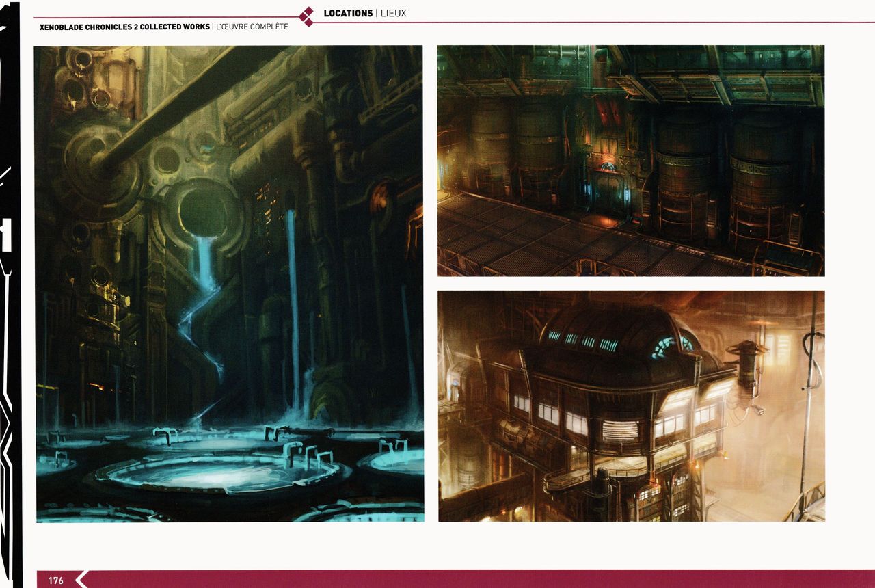Select the LIEUX header label
Viewport: 875px width, 588px height.
click(x=392, y=13)
